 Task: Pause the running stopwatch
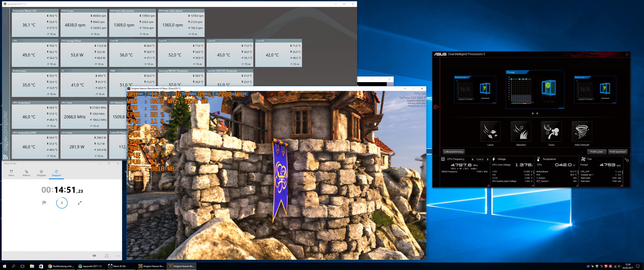click(x=62, y=203)
